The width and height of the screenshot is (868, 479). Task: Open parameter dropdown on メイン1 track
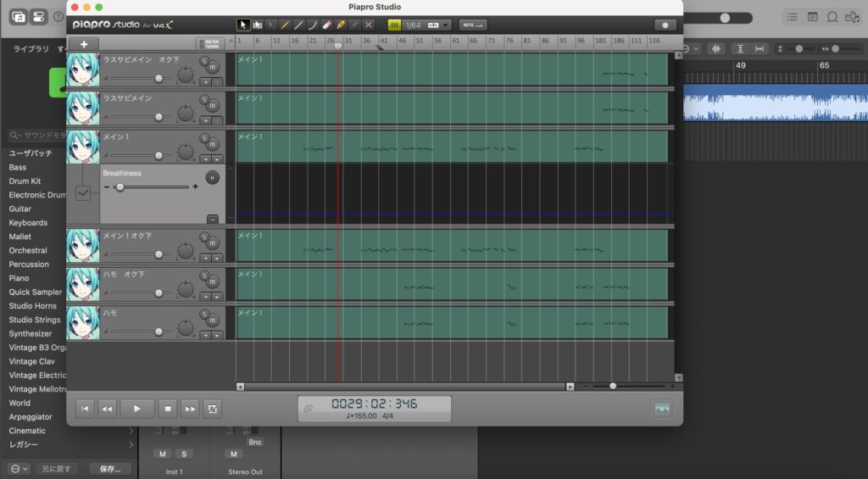click(x=216, y=159)
